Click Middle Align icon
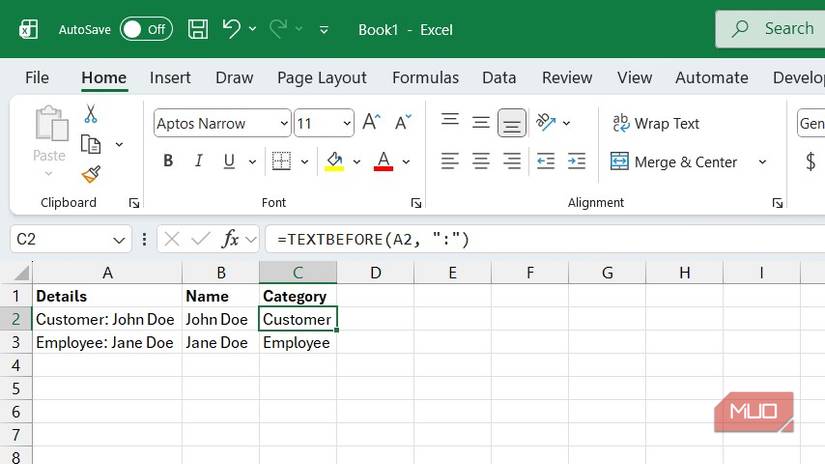Screen dimensions: 825x464 [480, 123]
